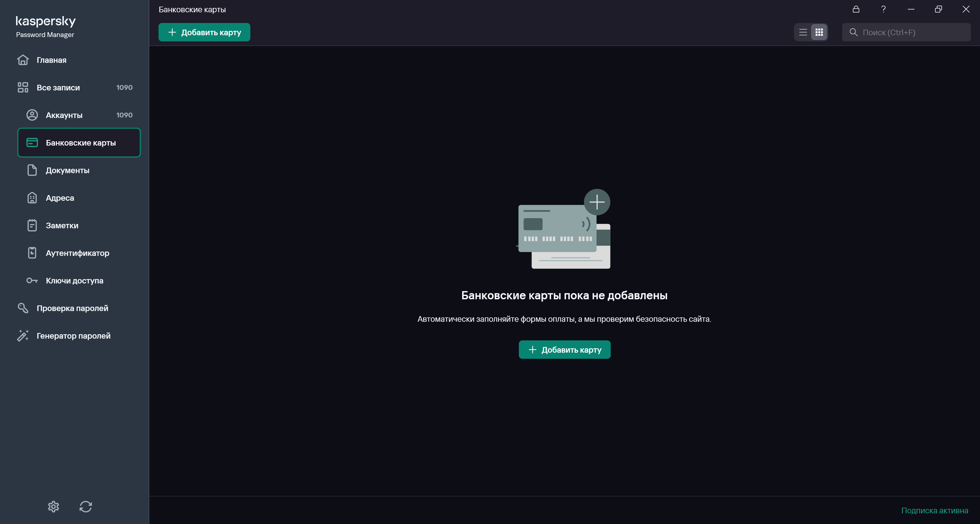Open the Документы section

67,170
